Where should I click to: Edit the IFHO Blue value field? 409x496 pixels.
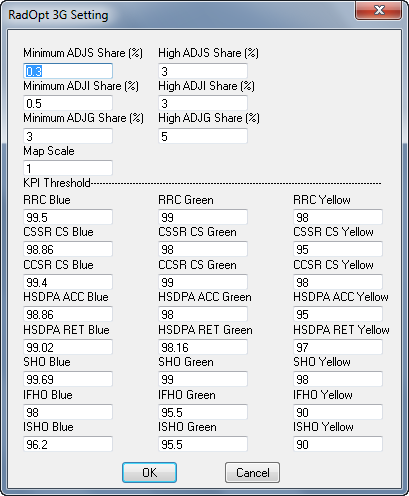68,412
